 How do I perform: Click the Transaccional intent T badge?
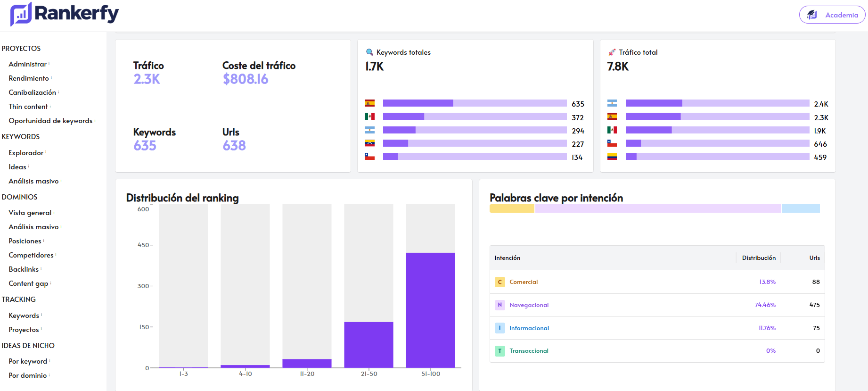tap(500, 351)
